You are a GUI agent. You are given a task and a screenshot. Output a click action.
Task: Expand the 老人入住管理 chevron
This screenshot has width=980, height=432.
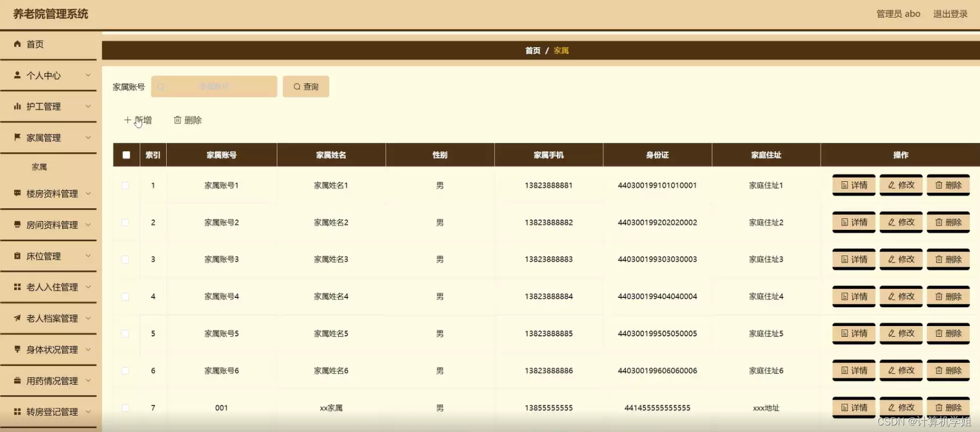[x=88, y=287]
